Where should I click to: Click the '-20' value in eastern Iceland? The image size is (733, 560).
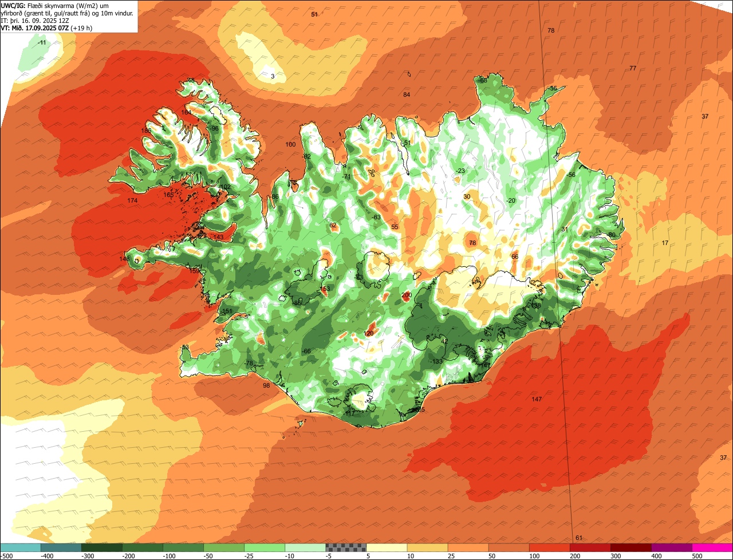click(511, 200)
